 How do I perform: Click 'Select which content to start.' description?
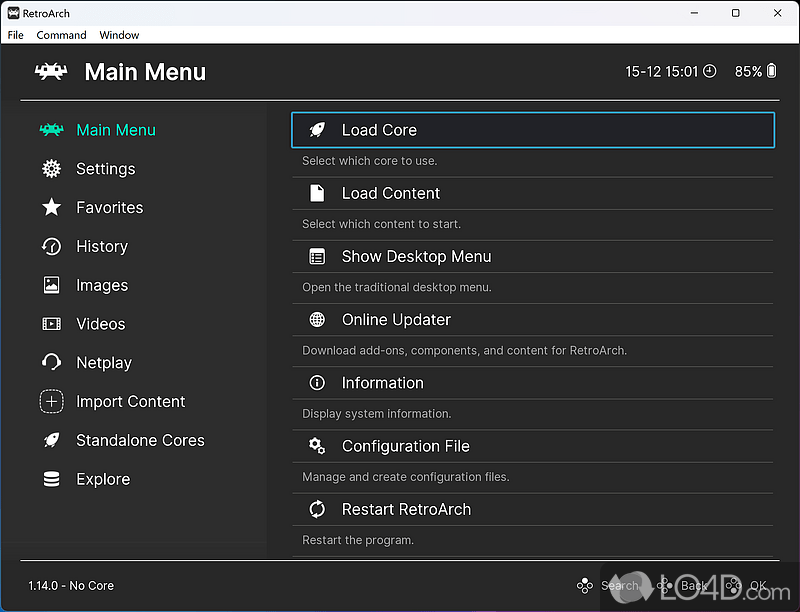[x=382, y=224]
